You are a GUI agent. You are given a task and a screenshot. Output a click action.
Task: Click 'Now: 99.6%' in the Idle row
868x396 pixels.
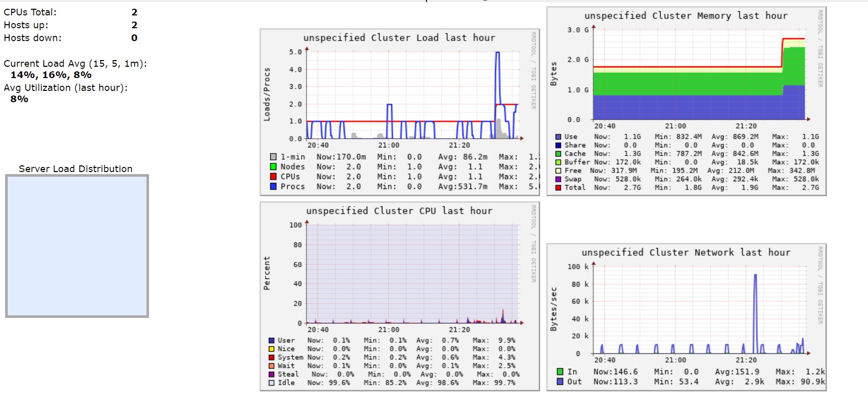coord(329,383)
